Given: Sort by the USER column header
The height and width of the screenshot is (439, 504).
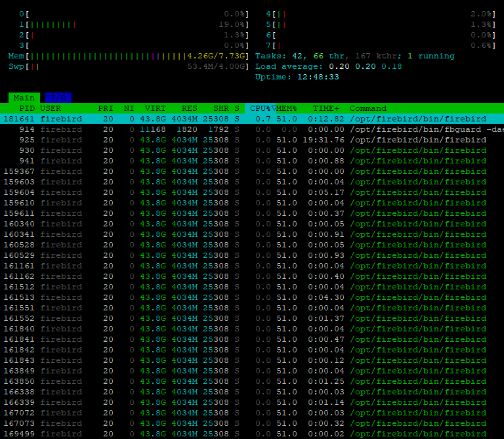Looking at the screenshot, I should coord(51,108).
